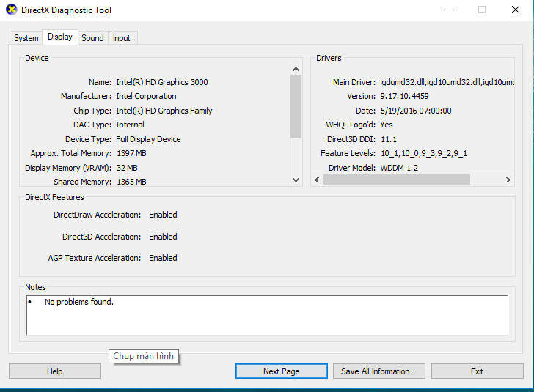The image size is (534, 392).
Task: Click the Display Memory (VRAM) label
Action: (68, 168)
